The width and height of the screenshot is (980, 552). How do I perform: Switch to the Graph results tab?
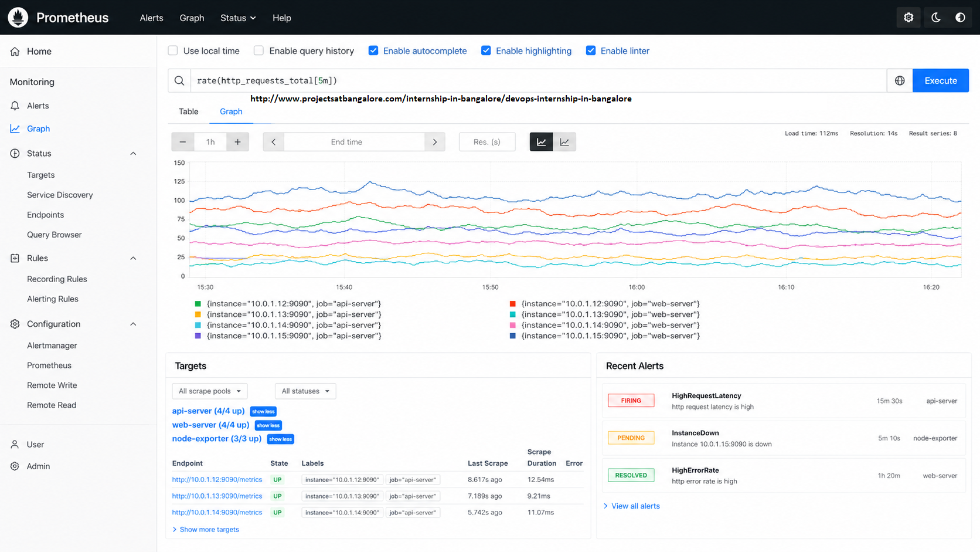click(231, 111)
